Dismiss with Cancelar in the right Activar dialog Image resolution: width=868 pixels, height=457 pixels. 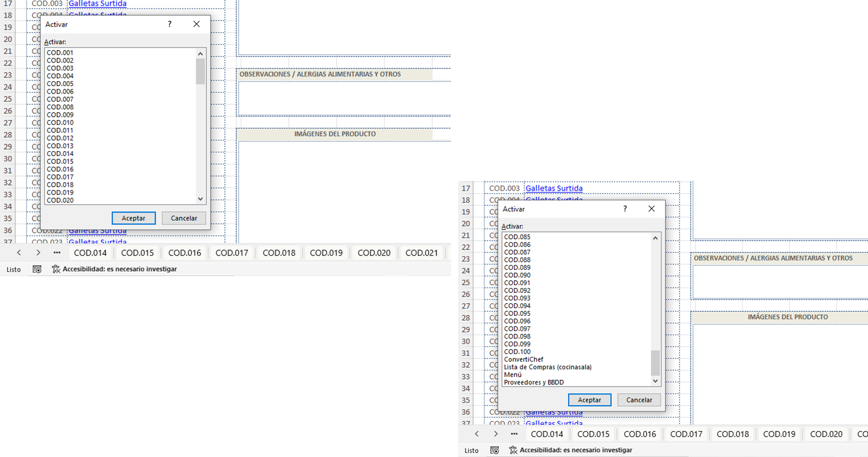tap(639, 400)
